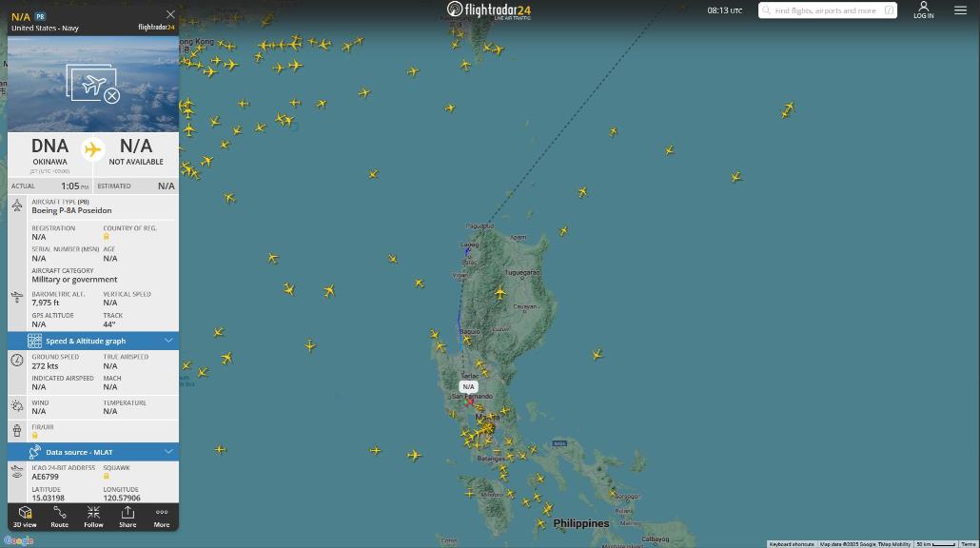This screenshot has height=548, width=980.
Task: Click the P8 aircraft type badge
Action: (x=40, y=16)
